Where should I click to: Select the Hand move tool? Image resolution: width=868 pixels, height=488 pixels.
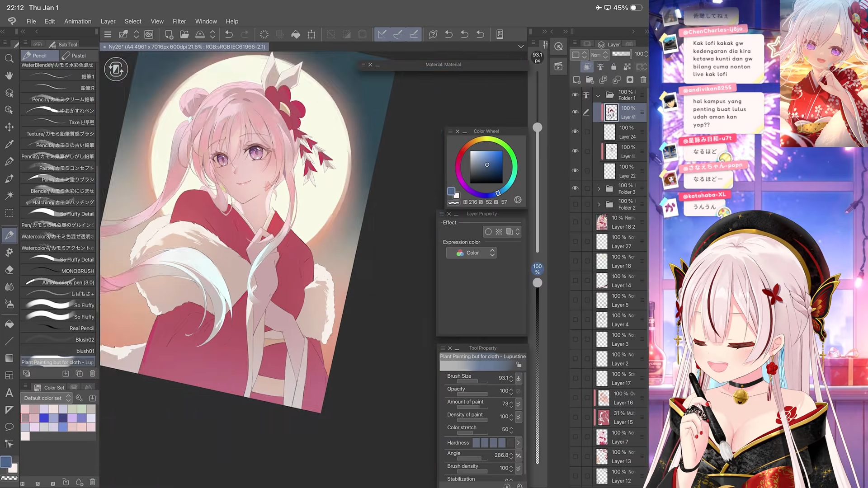(9, 76)
